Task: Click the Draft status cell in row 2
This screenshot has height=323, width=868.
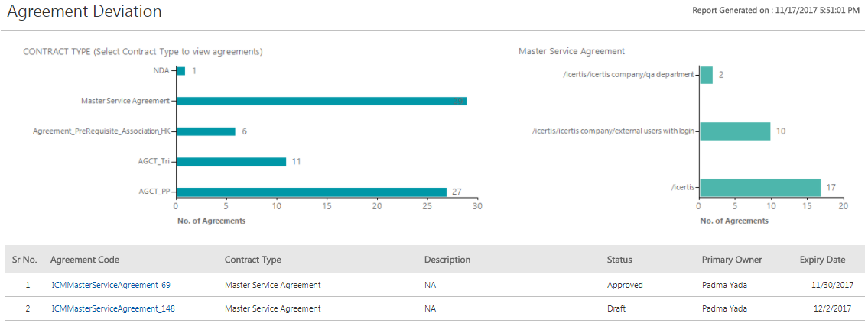Action: pos(617,308)
